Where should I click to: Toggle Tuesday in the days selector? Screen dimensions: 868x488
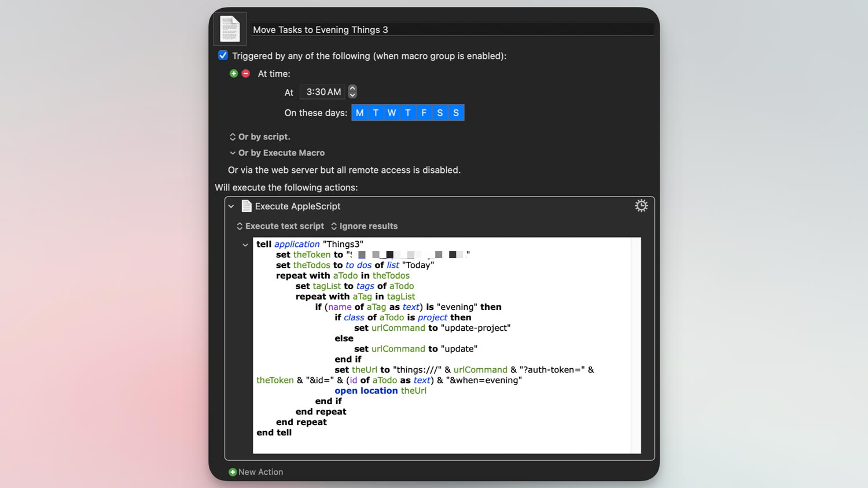(376, 113)
